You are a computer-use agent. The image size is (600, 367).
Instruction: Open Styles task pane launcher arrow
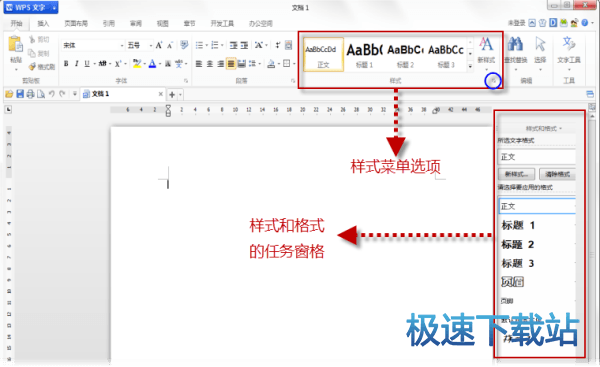(x=493, y=81)
